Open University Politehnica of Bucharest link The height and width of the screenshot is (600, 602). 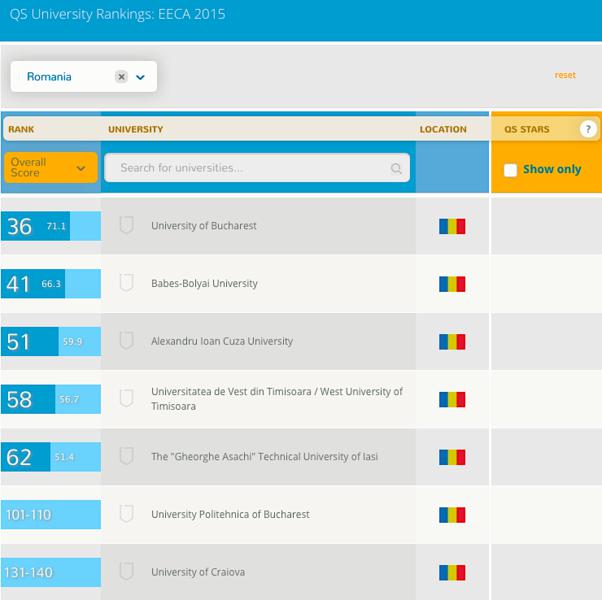point(230,514)
